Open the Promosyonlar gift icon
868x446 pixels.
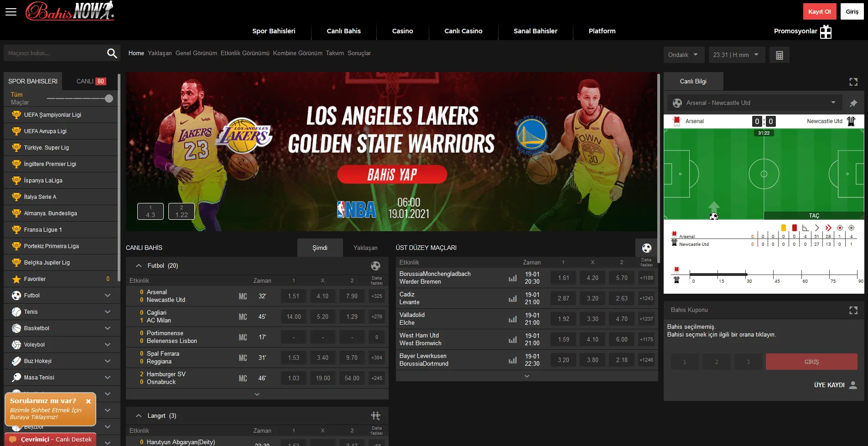coord(826,31)
